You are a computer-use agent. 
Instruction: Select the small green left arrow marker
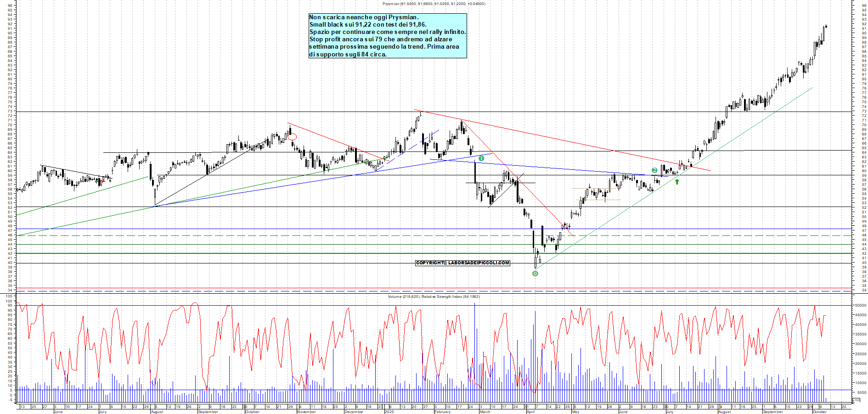96,181
